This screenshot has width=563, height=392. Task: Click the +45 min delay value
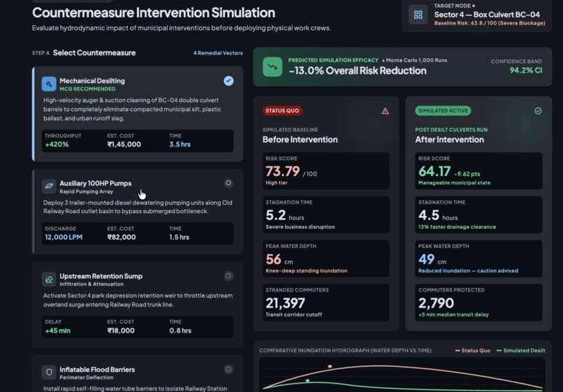57,331
